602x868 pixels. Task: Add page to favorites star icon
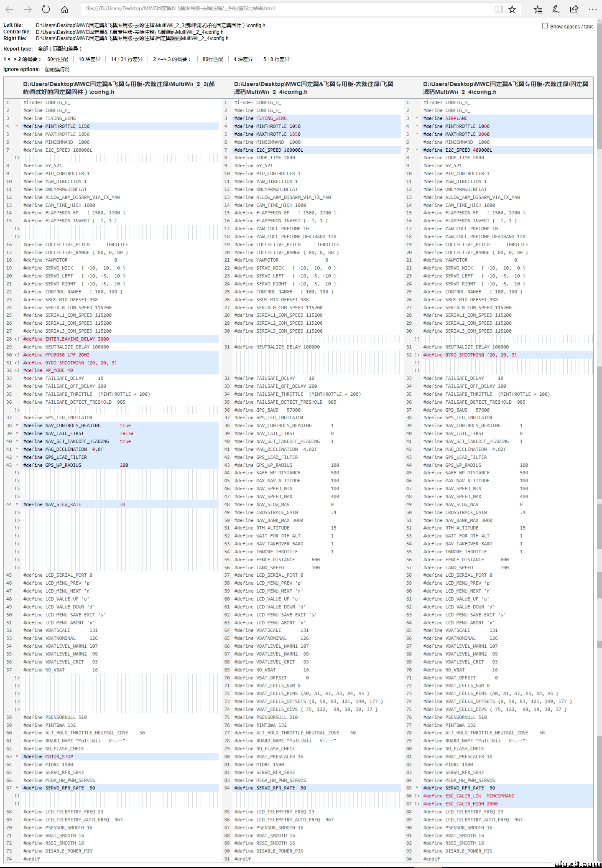[512, 9]
